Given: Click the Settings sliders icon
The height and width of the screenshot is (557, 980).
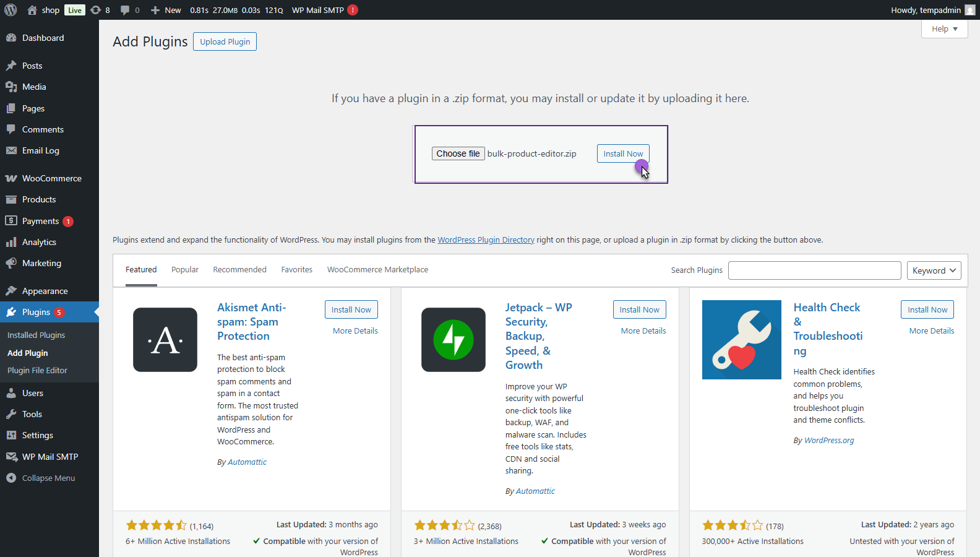Looking at the screenshot, I should (x=11, y=435).
